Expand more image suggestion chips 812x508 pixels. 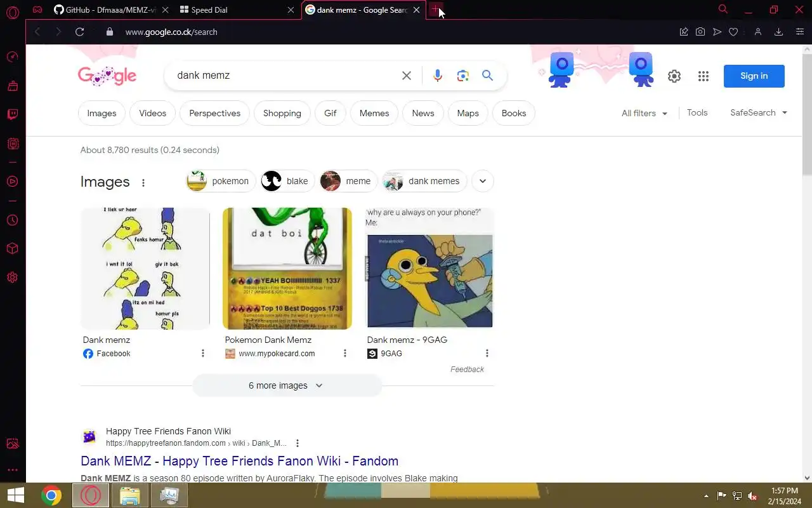point(483,181)
